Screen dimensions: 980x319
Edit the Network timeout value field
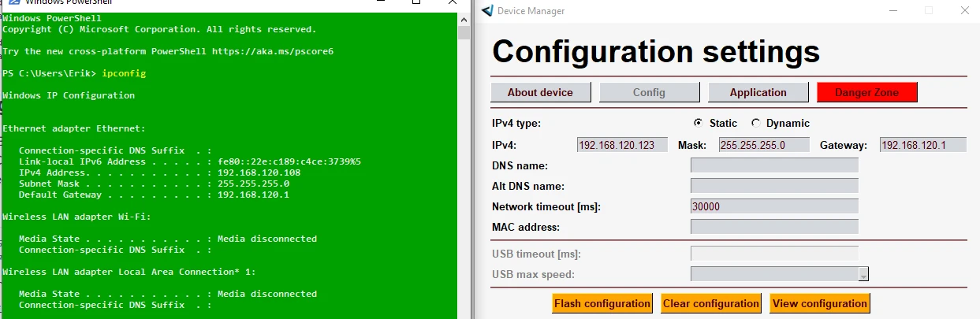(773, 206)
